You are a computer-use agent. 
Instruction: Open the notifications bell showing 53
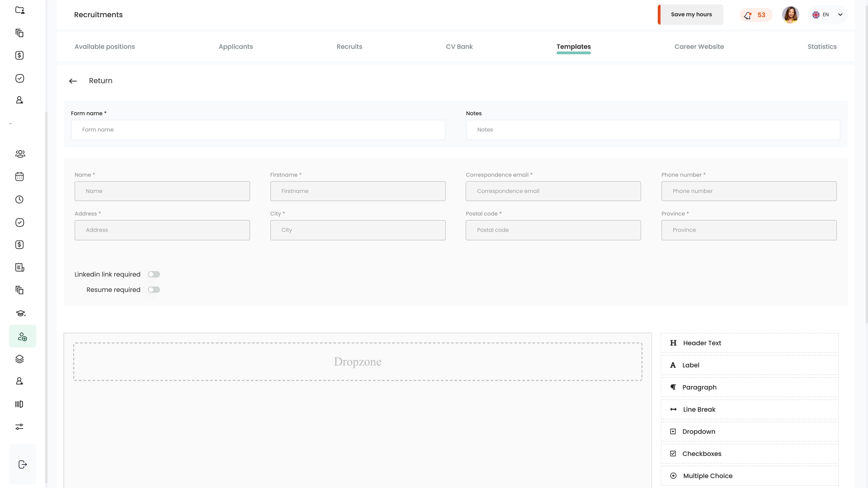(x=756, y=15)
